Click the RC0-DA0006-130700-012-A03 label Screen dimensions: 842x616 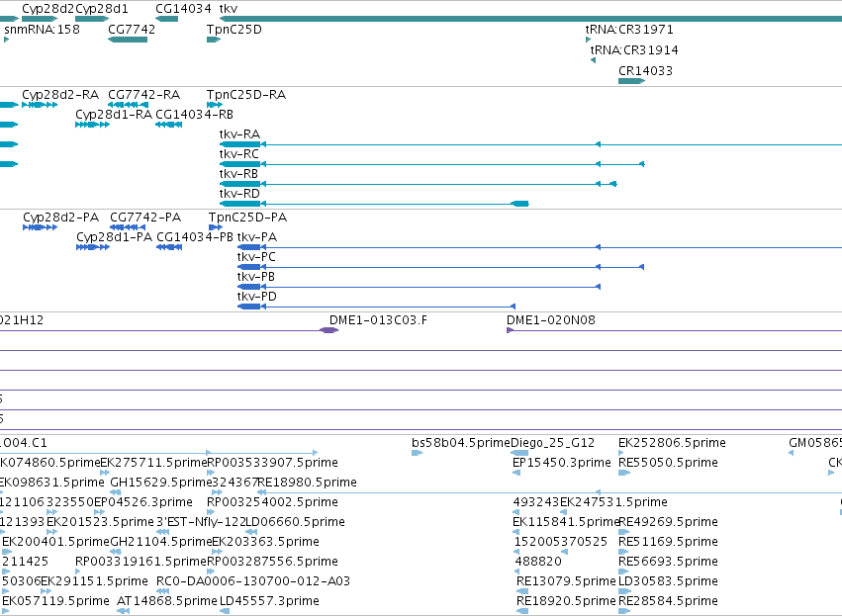253,581
